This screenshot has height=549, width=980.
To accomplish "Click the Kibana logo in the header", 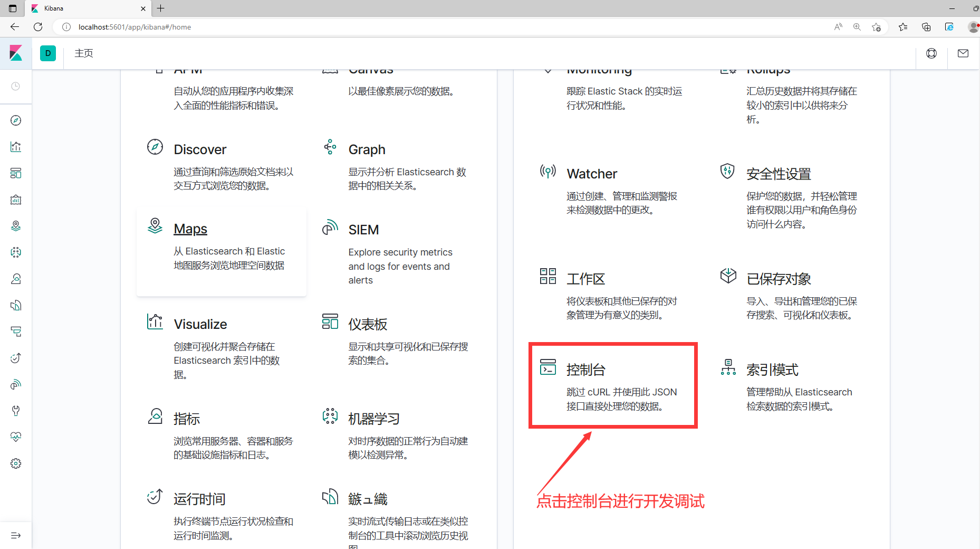I will click(16, 53).
